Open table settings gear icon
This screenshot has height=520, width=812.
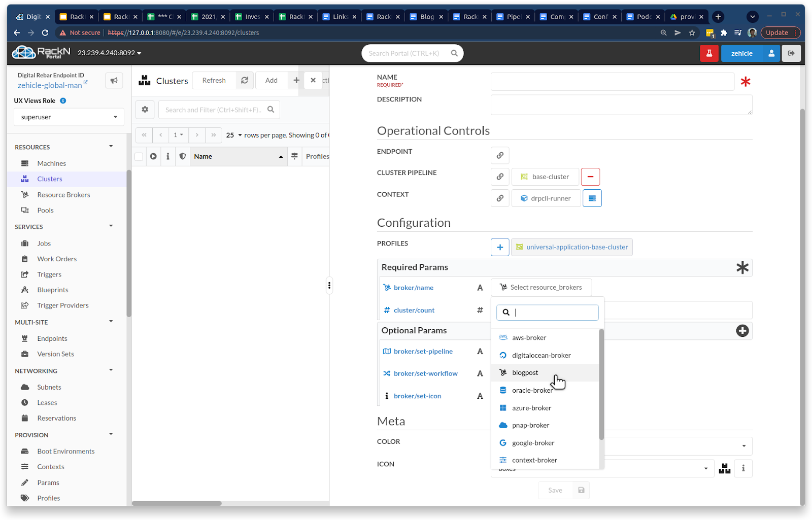(145, 110)
